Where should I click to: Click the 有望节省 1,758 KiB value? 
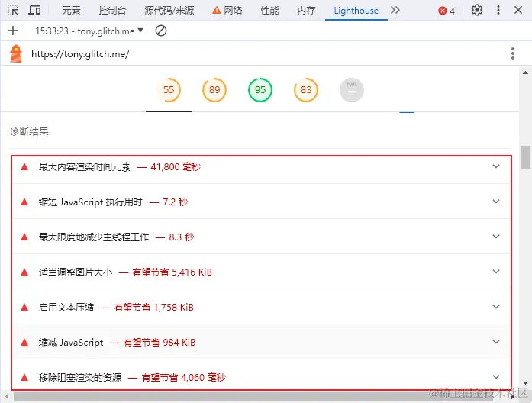(153, 308)
